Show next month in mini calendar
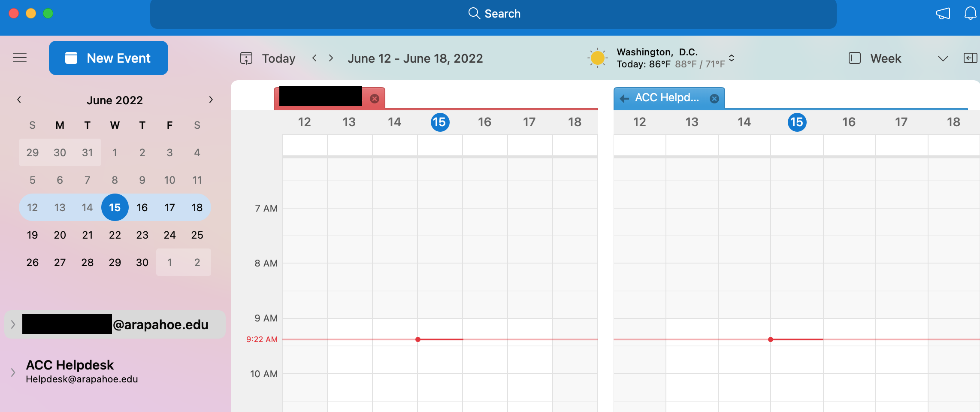The height and width of the screenshot is (412, 980). (211, 100)
